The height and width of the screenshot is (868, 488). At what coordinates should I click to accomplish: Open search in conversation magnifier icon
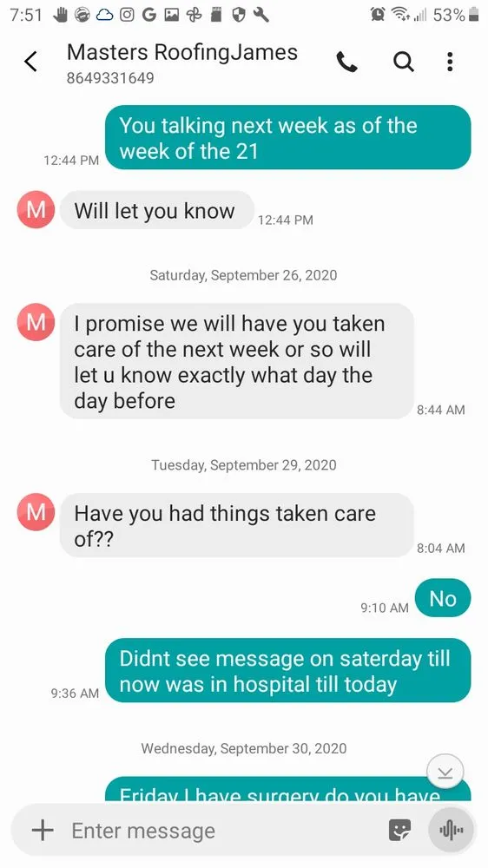click(403, 62)
